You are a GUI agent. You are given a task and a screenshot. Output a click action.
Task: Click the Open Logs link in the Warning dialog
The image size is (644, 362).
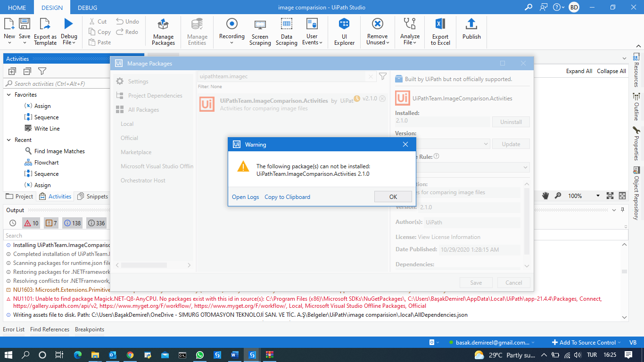click(246, 197)
